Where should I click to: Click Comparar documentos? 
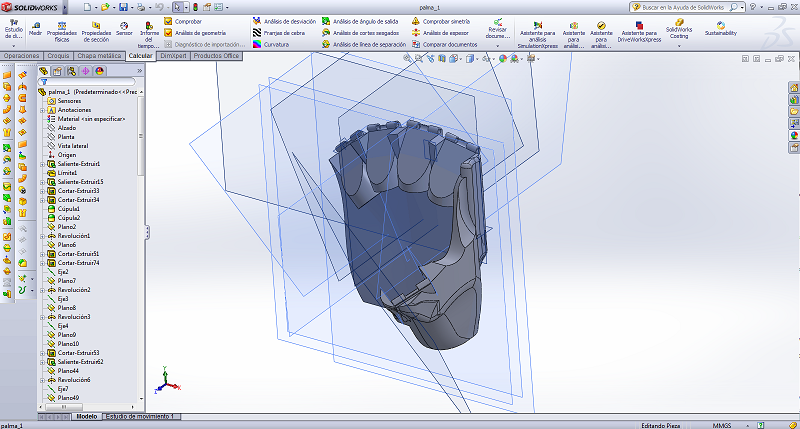[444, 44]
